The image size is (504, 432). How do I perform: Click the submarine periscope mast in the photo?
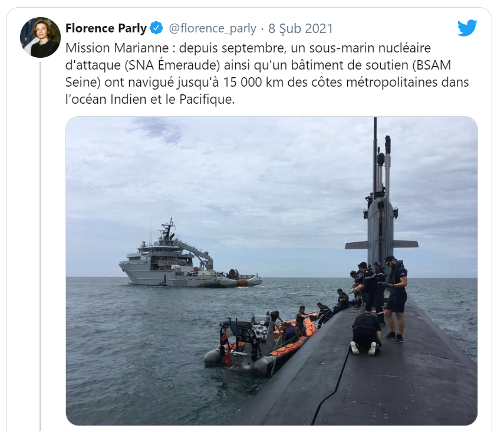pos(375,154)
